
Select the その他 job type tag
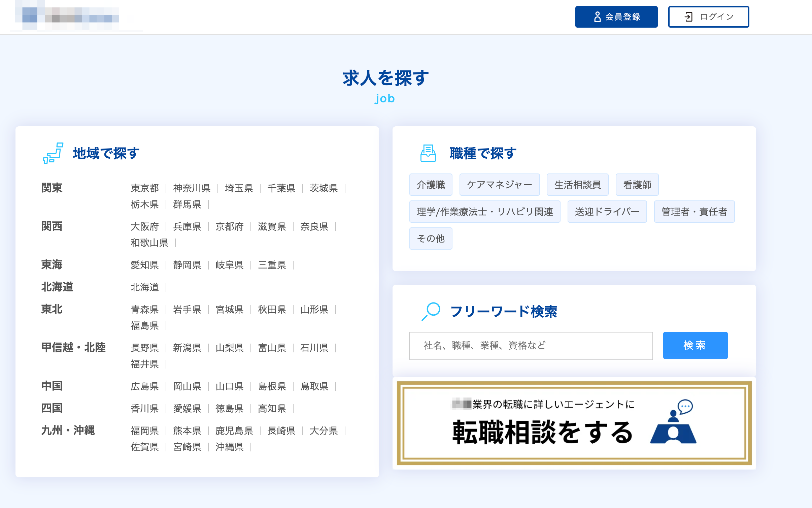tap(431, 239)
